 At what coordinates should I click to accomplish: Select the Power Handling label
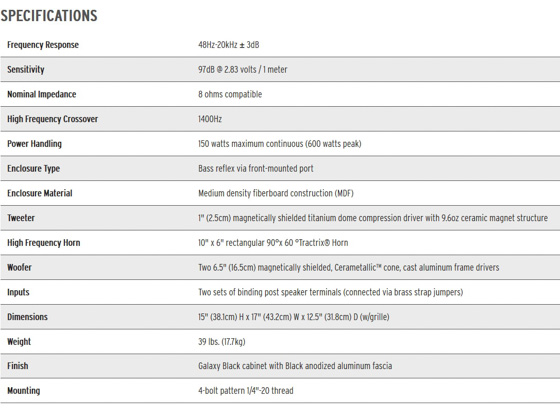pyautogui.click(x=34, y=144)
